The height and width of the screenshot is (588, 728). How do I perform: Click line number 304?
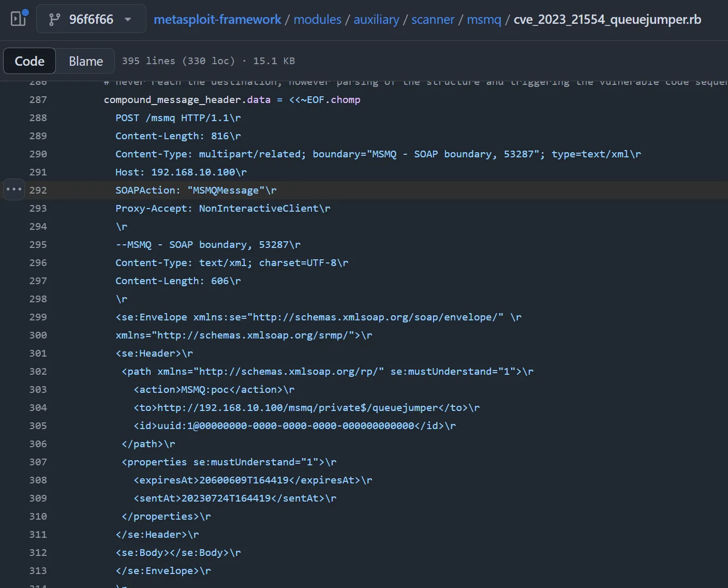click(x=38, y=408)
